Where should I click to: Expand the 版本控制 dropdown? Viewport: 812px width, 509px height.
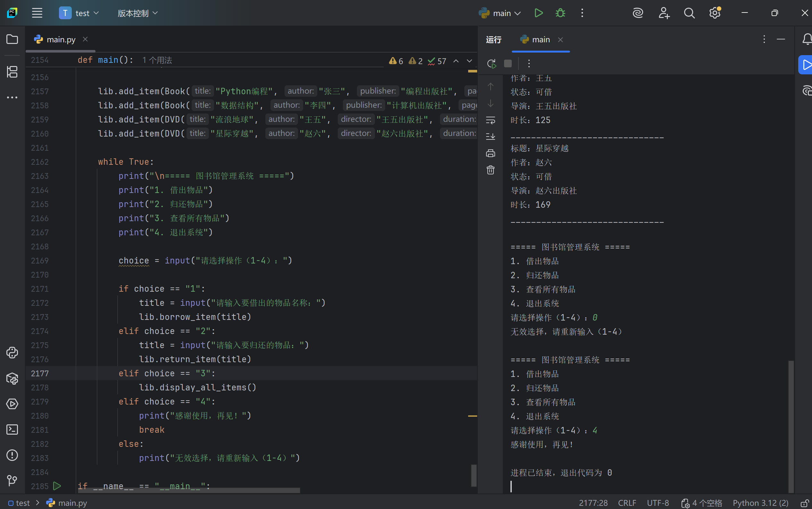click(x=137, y=13)
